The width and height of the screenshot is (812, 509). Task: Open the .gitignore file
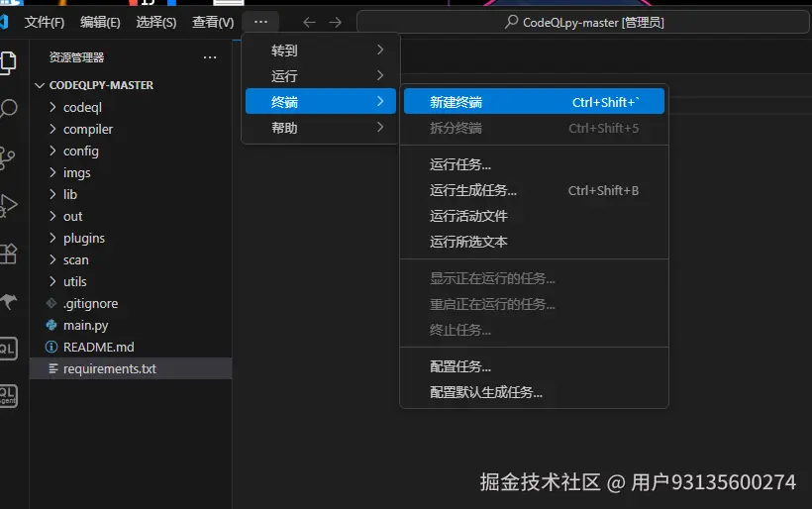(131, 303)
